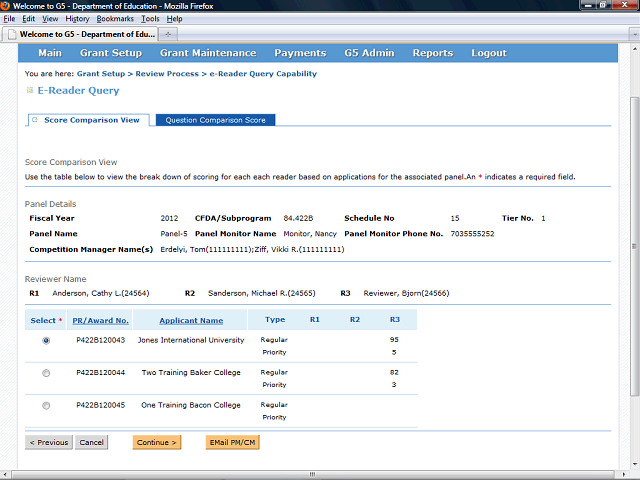Click the Applicant Name column header link
Viewport: 640px width, 480px height.
(190, 321)
